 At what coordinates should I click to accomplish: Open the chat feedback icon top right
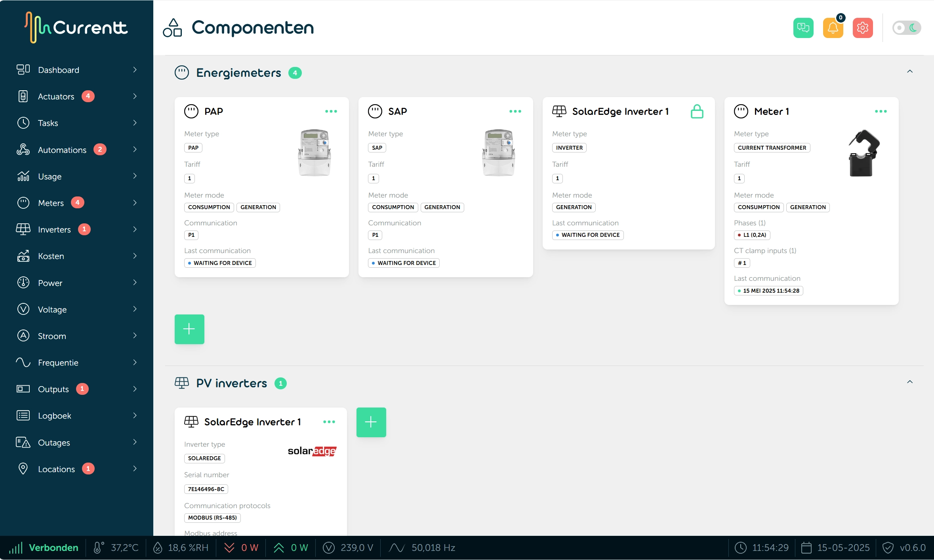click(x=803, y=27)
